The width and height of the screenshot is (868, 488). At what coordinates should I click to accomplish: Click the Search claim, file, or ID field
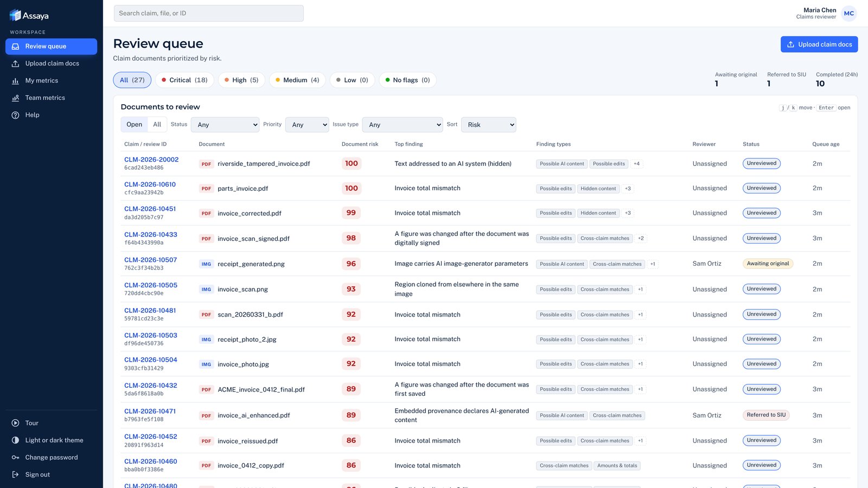click(209, 14)
